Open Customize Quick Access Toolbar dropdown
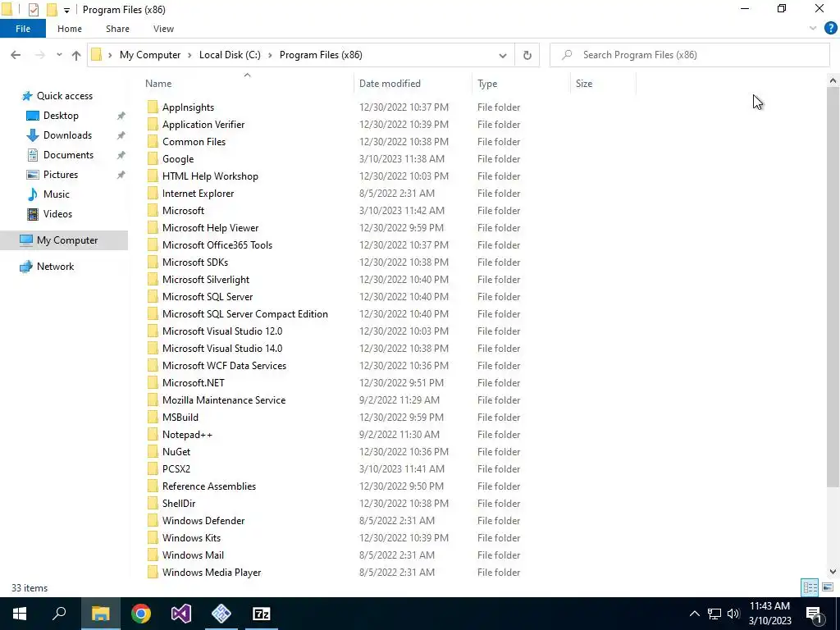This screenshot has width=840, height=630. [x=66, y=10]
